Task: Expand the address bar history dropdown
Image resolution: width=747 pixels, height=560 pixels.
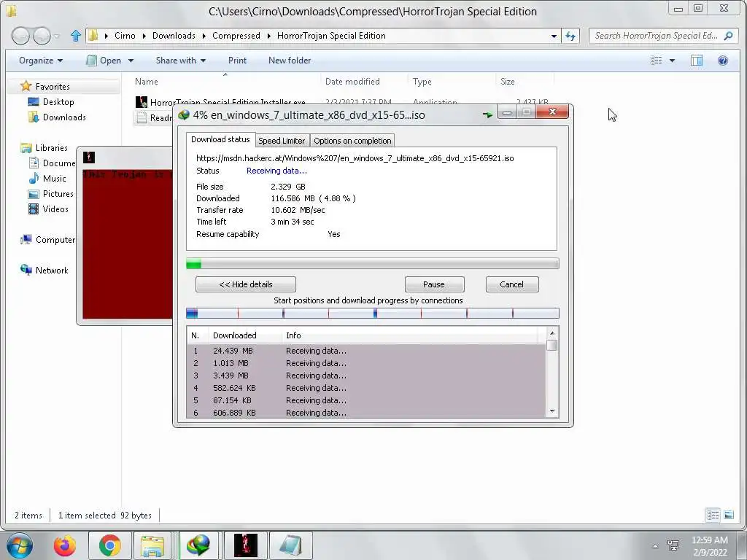Action: pyautogui.click(x=554, y=36)
